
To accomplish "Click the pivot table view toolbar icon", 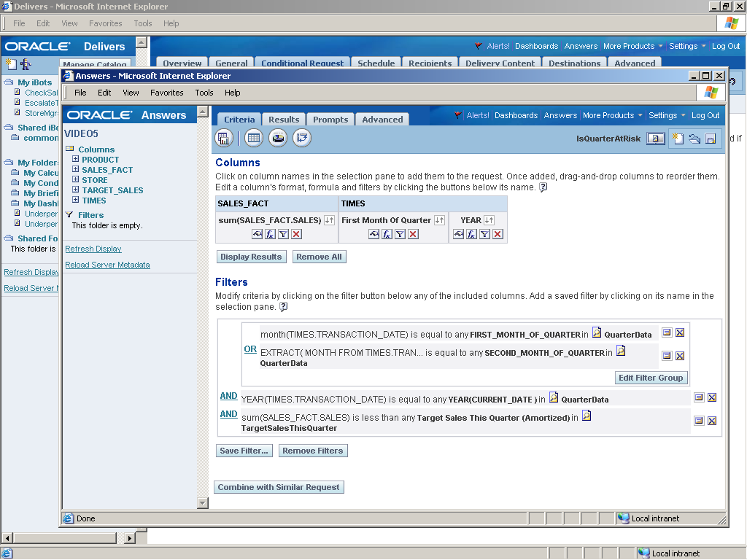I will click(x=301, y=138).
